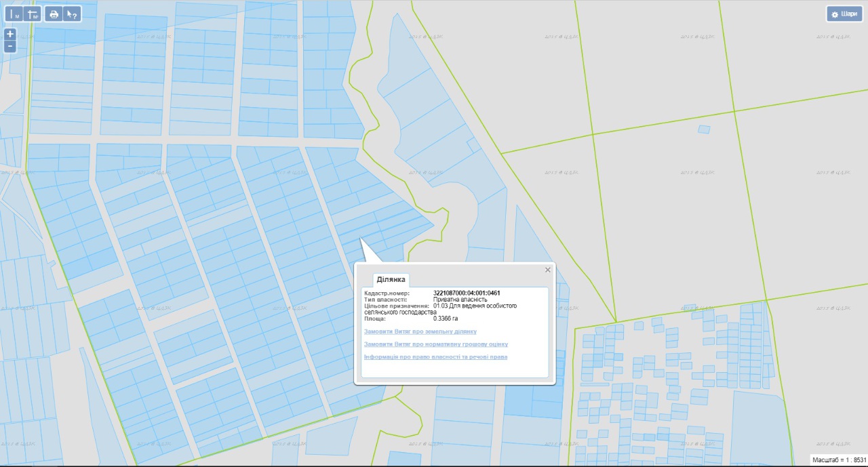Zoom in with the plus button

[10, 34]
